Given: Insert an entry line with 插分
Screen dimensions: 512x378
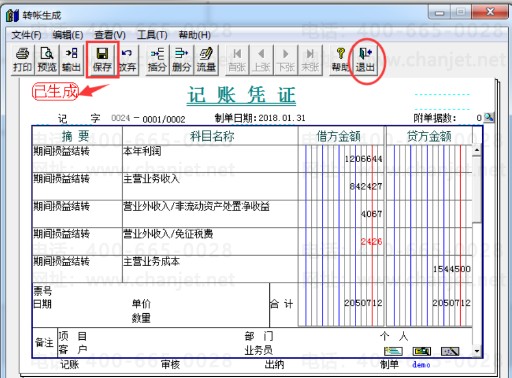Looking at the screenshot, I should [157, 60].
